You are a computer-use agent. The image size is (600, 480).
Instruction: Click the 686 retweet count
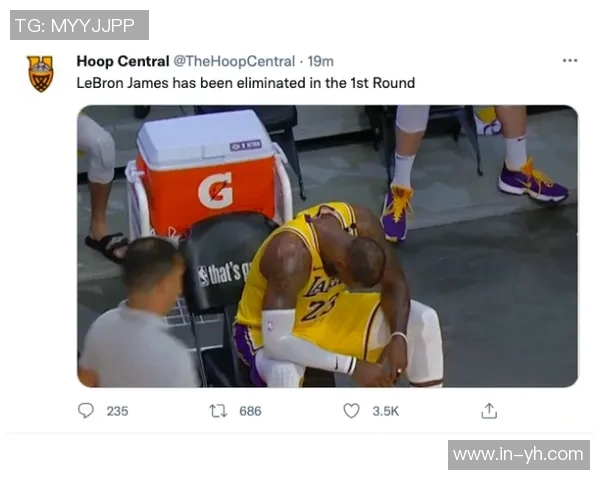(250, 411)
